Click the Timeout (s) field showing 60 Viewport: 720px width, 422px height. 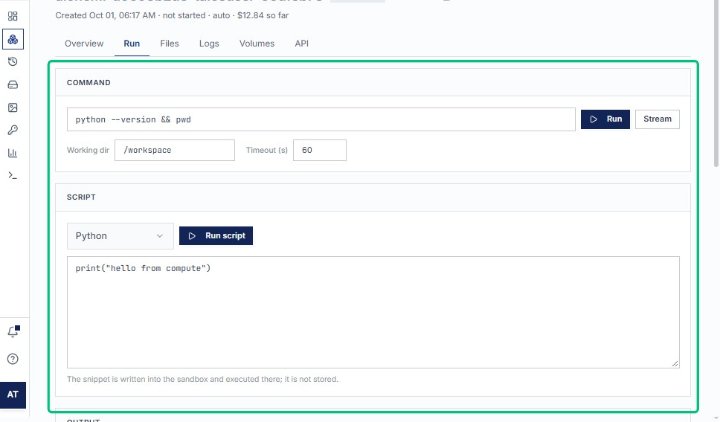[320, 150]
